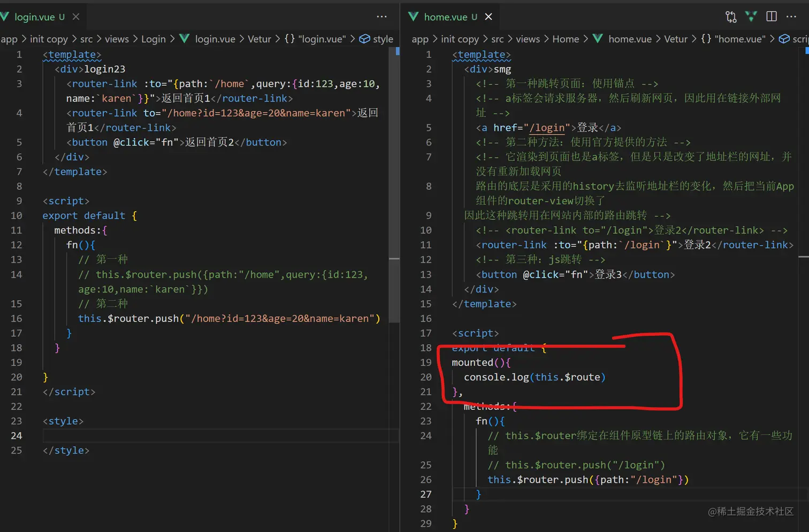Click the "<!-- 第一种跳转页面: 使用锚点 -->" comment
This screenshot has height=532, width=809.
[567, 83]
